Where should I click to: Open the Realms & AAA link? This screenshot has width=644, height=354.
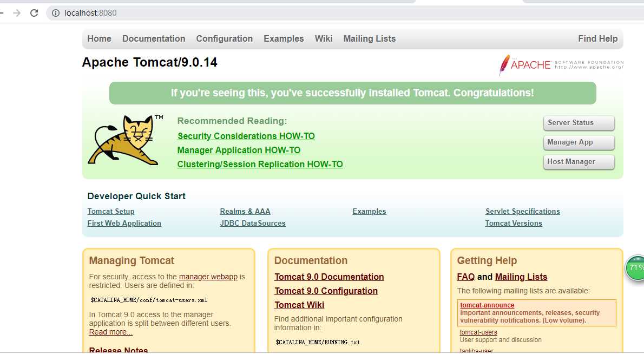(x=245, y=211)
